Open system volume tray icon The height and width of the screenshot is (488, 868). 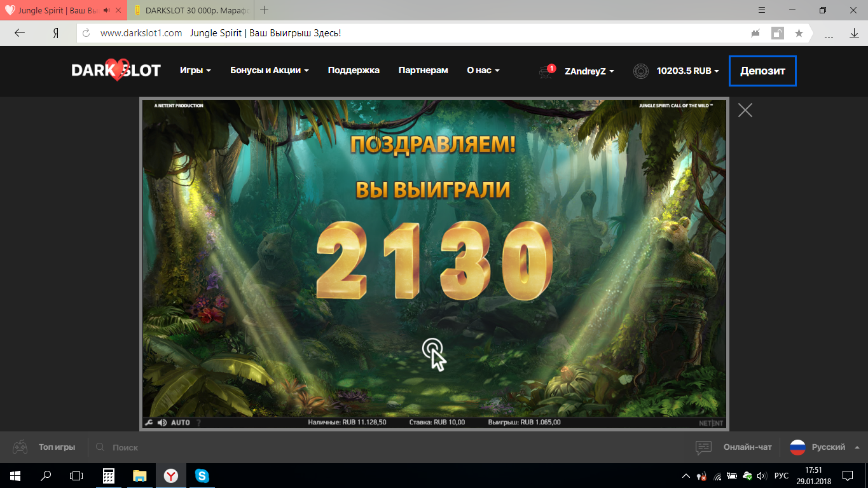[761, 476]
